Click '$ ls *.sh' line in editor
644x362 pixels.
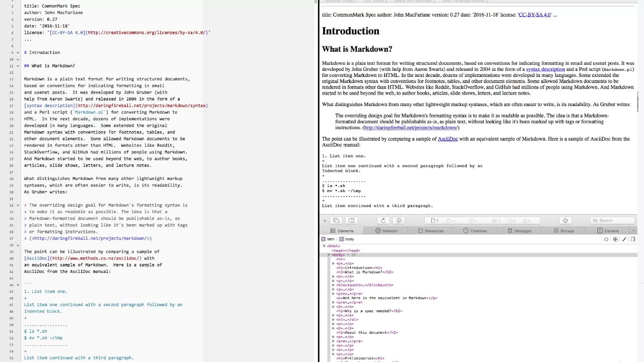[36, 331]
